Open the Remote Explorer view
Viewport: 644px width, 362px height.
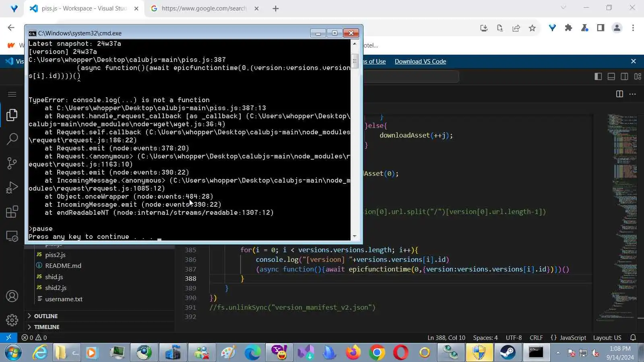[x=12, y=236]
